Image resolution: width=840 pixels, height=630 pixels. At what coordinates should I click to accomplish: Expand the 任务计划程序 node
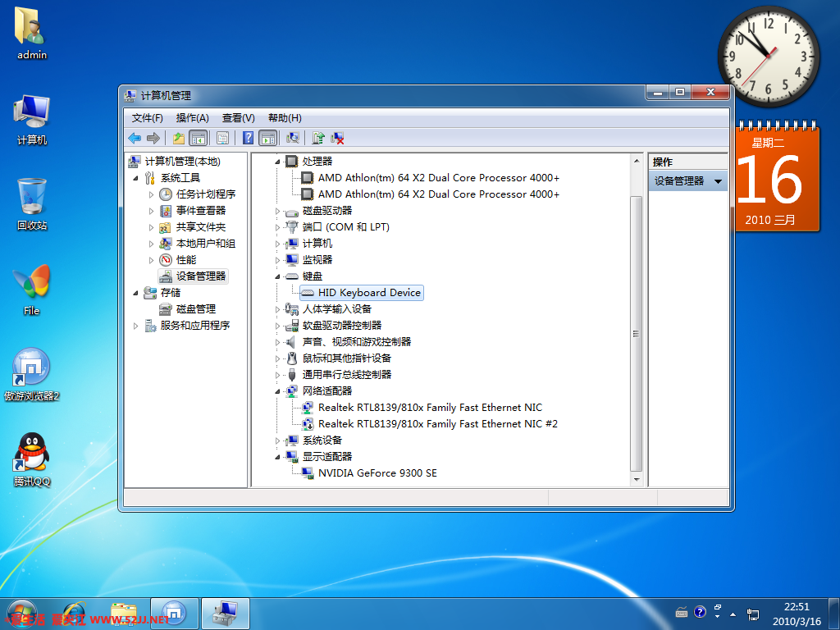(x=151, y=194)
